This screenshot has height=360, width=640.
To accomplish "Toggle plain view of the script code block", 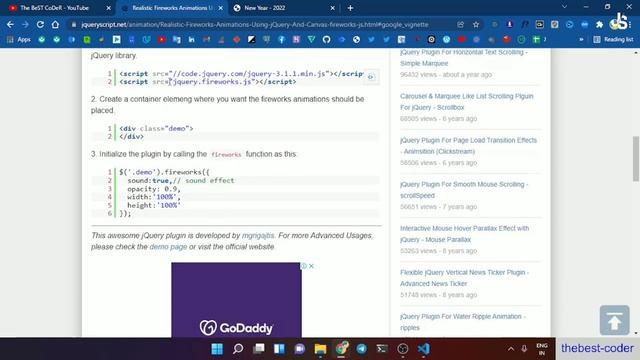I will coord(371,77).
